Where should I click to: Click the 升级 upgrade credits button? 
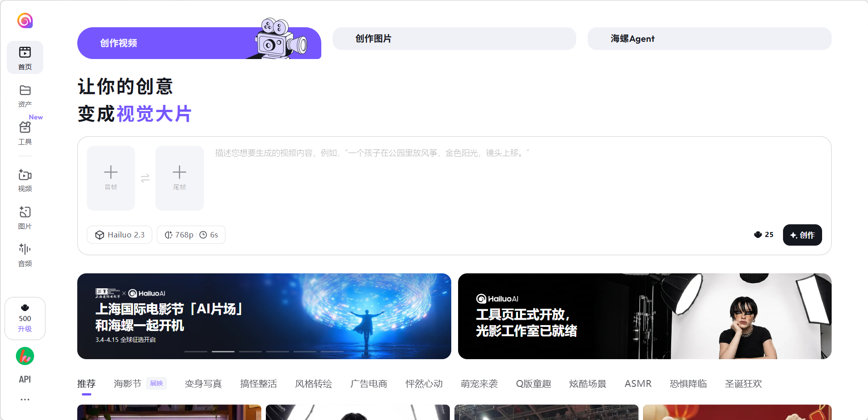click(25, 329)
